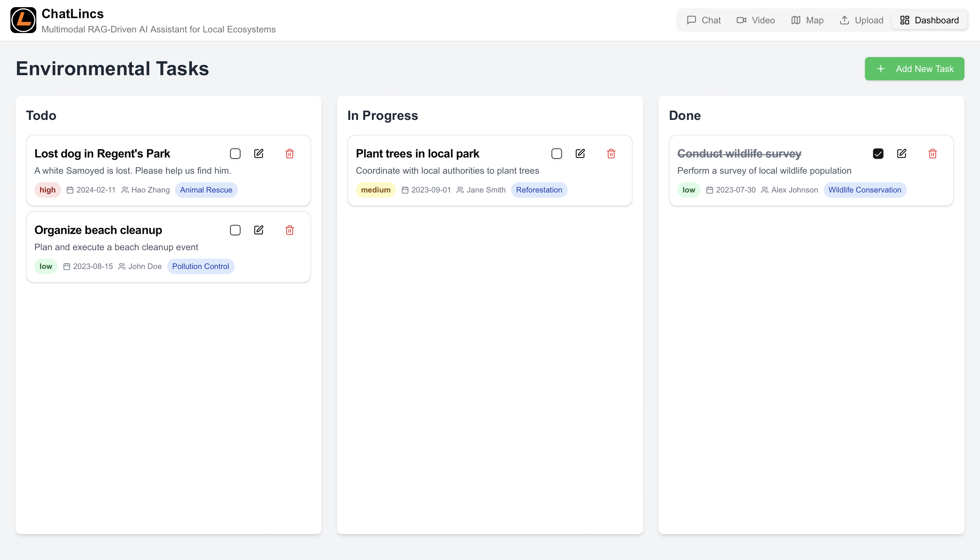This screenshot has height=560, width=980.
Task: Delete 'Organize beach cleanup' using the trash icon
Action: pos(290,230)
